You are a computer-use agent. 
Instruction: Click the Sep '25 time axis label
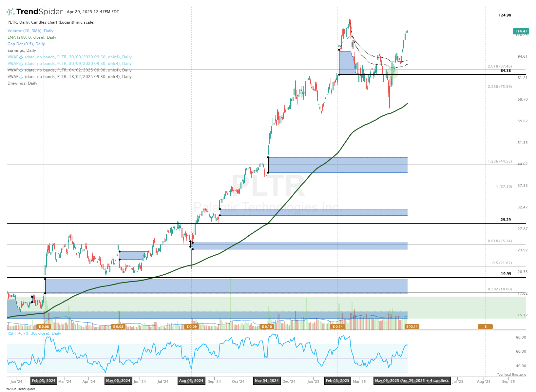pyautogui.click(x=508, y=382)
